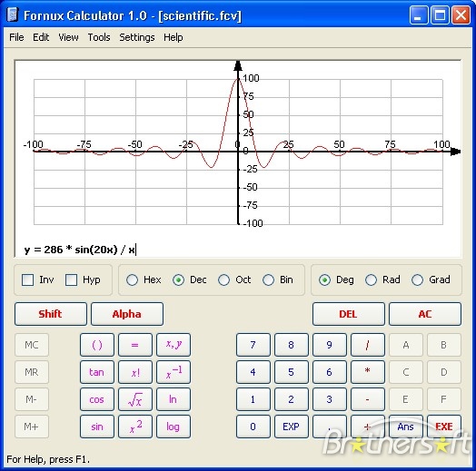This screenshot has width=476, height=471.
Task: Click the EXE execute button
Action: (x=444, y=427)
